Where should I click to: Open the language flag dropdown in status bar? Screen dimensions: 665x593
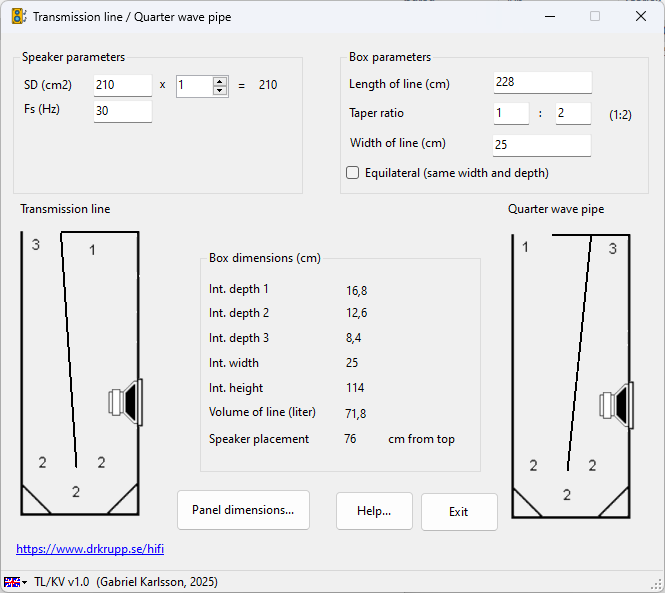pos(15,582)
